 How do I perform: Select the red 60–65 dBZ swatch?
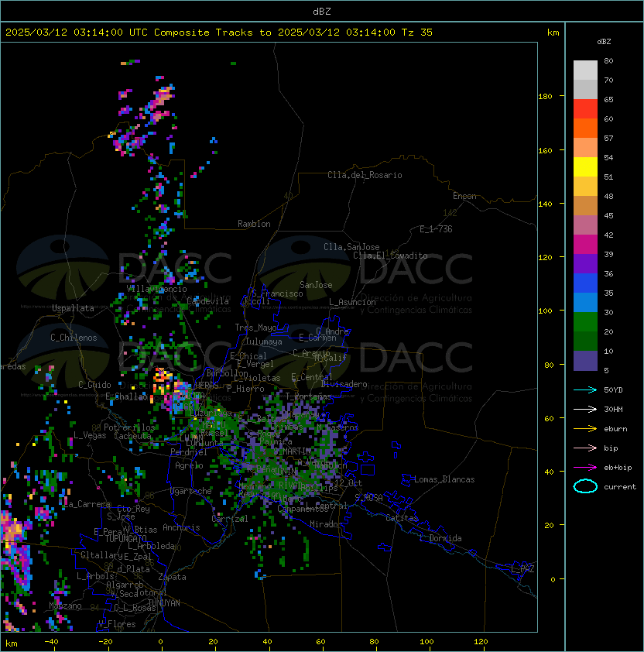click(x=585, y=109)
